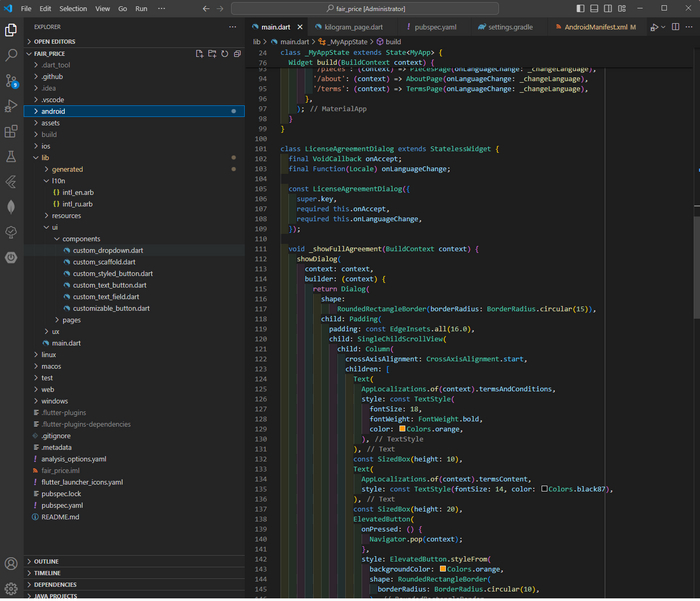Viewport: 700px width, 601px height.
Task: Open the Selection menu
Action: click(x=73, y=8)
